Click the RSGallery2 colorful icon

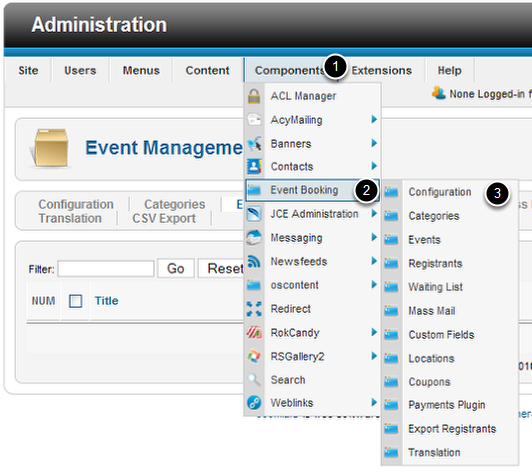point(254,356)
